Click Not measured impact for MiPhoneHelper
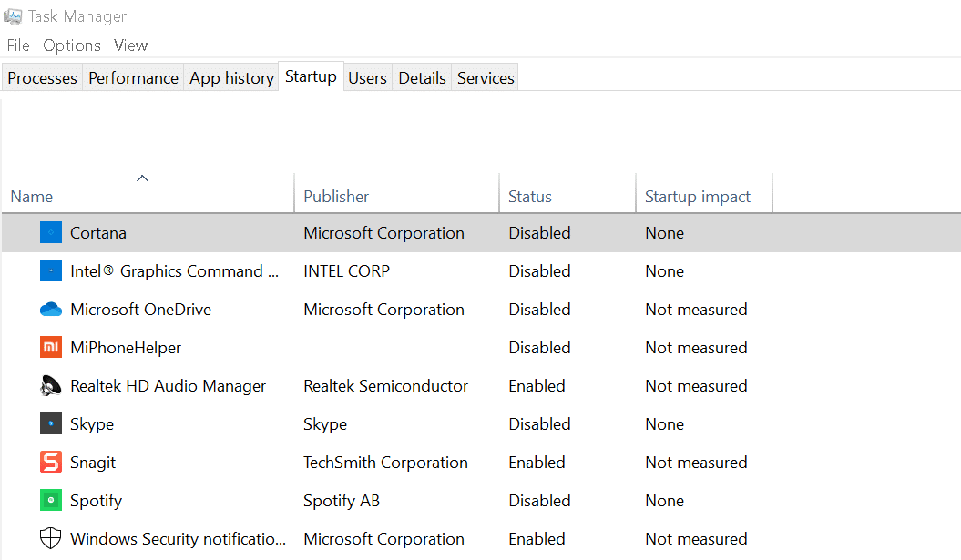The image size is (961, 560). point(696,348)
